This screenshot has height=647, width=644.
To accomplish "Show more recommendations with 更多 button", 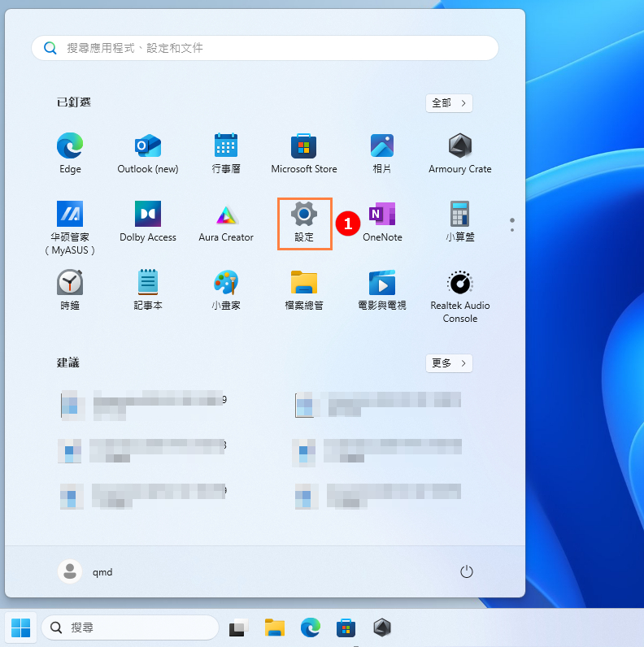I will pos(449,363).
